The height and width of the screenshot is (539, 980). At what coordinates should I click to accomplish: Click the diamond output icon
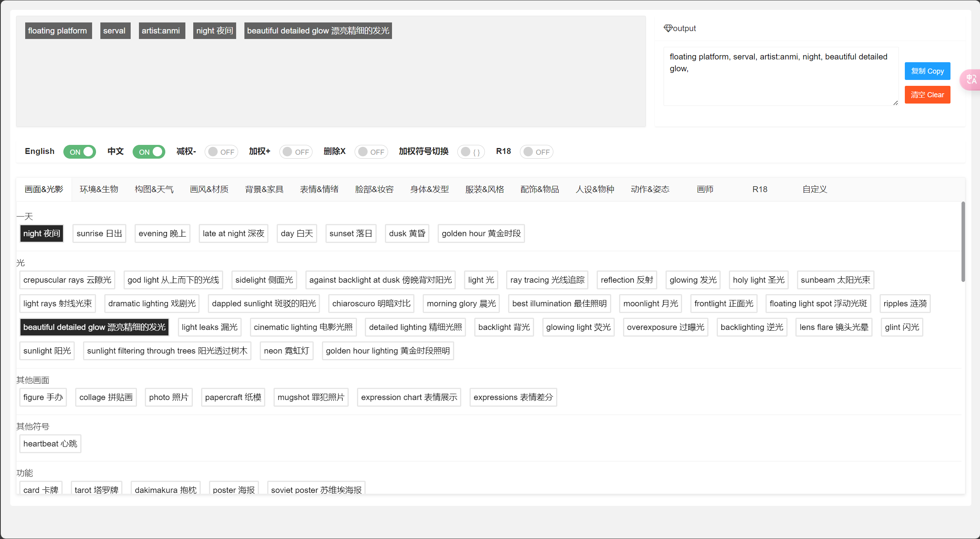[x=668, y=28]
